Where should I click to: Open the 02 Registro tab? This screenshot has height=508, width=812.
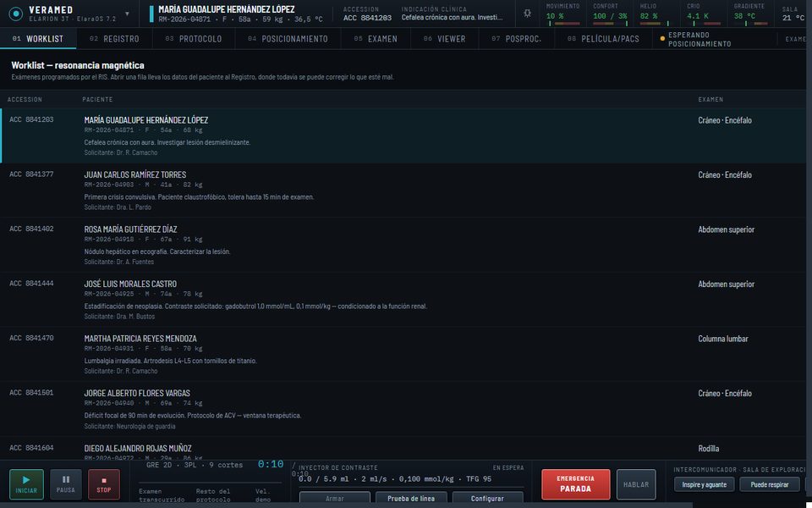coord(114,39)
